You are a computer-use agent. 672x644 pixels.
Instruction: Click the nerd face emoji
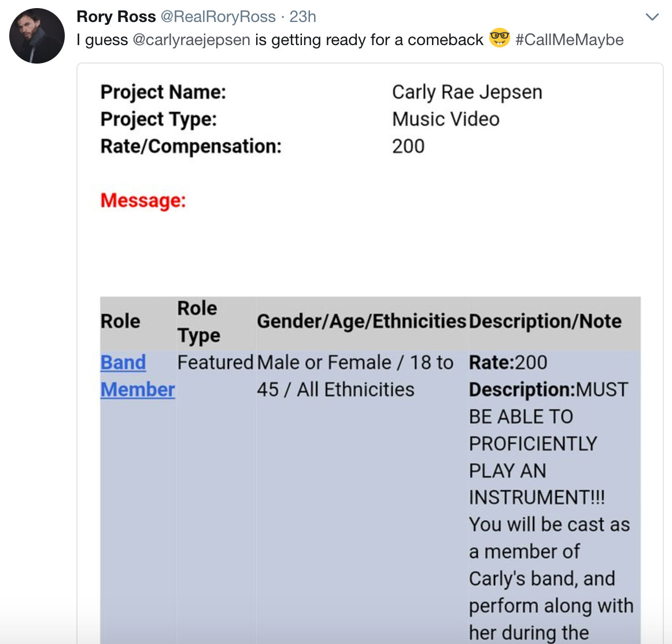point(499,38)
